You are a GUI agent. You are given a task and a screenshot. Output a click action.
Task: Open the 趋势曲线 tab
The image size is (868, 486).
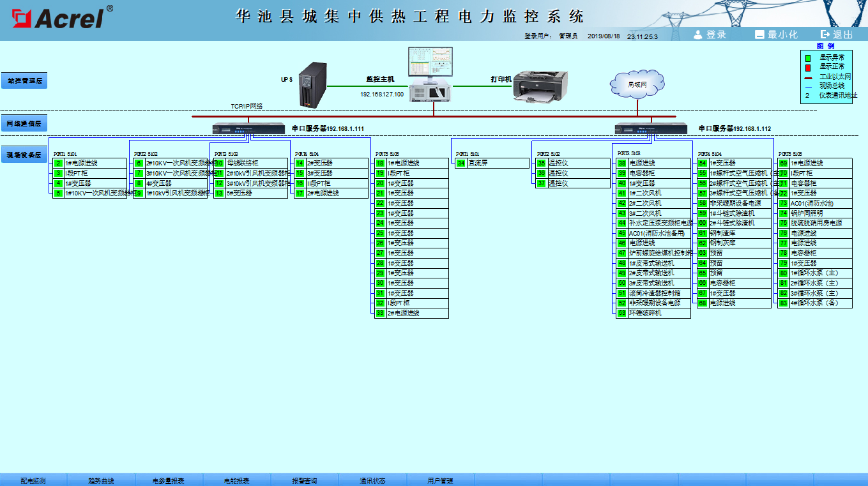(101, 481)
